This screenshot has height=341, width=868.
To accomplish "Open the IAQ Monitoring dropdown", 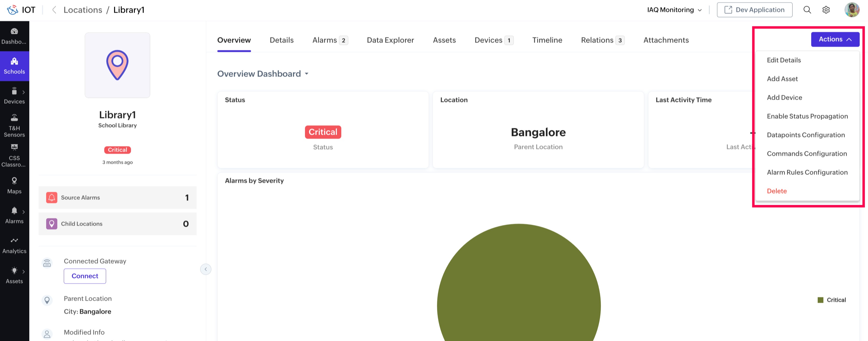I will (x=674, y=10).
